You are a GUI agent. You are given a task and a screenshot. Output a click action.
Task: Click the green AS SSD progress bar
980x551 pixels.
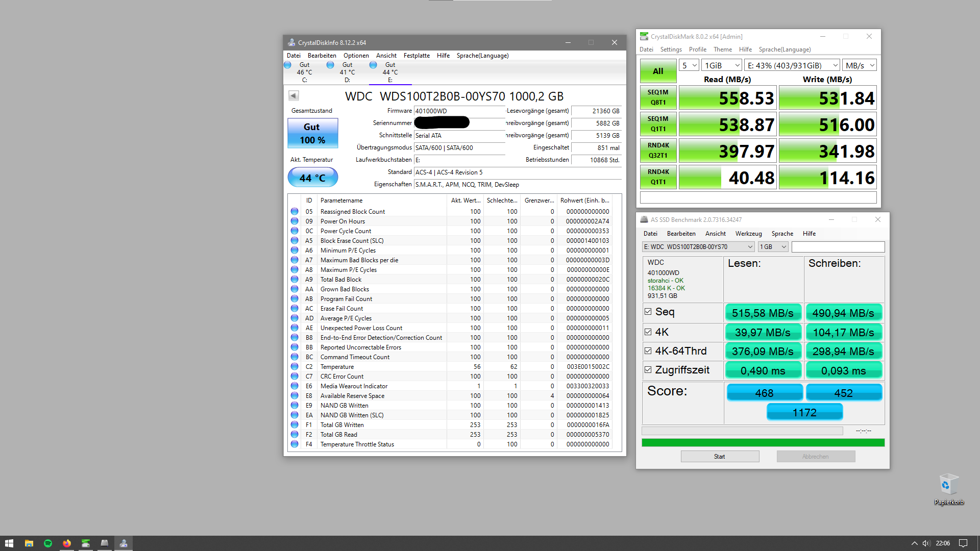763,443
